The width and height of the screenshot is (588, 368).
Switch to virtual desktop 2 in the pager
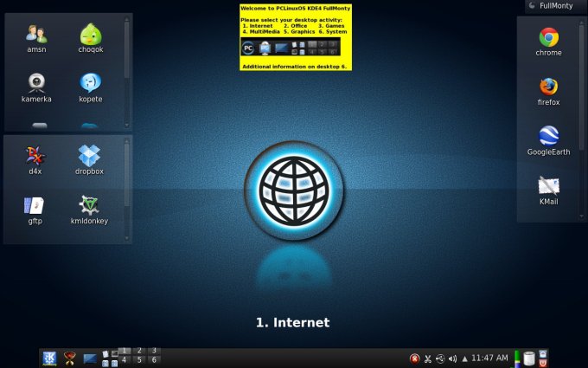click(139, 351)
